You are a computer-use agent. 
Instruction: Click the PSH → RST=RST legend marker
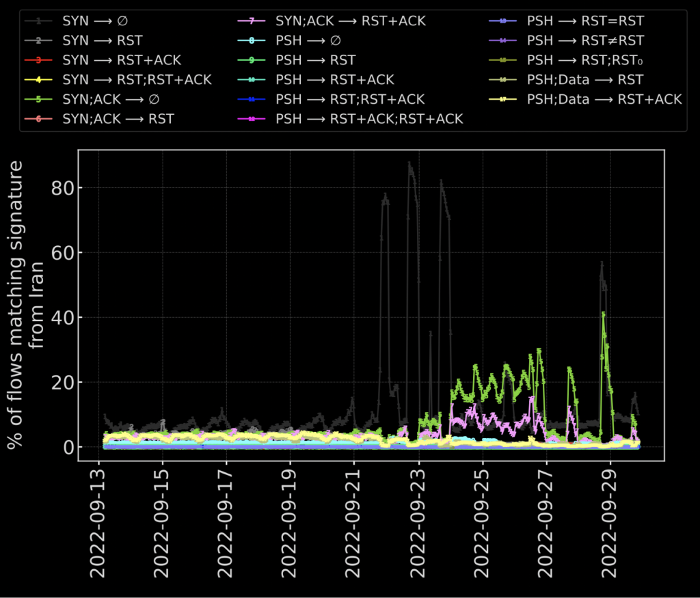(503, 21)
